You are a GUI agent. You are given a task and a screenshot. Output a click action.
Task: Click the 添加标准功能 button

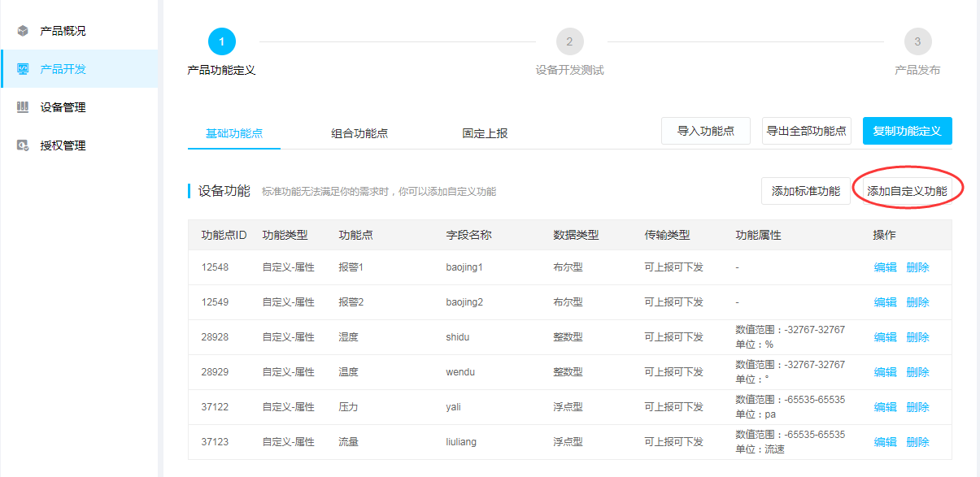[x=806, y=192]
